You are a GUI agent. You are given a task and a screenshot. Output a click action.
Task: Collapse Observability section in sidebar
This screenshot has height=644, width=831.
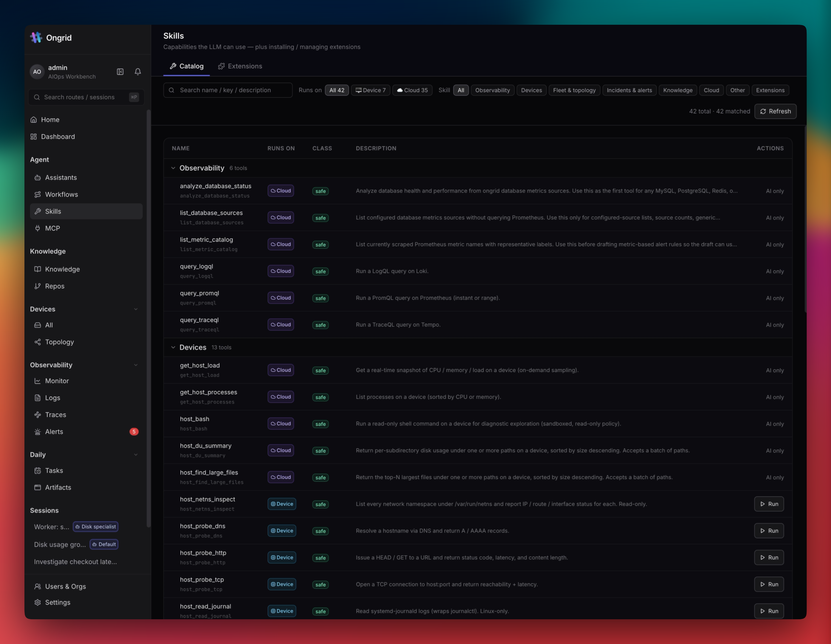tap(136, 365)
